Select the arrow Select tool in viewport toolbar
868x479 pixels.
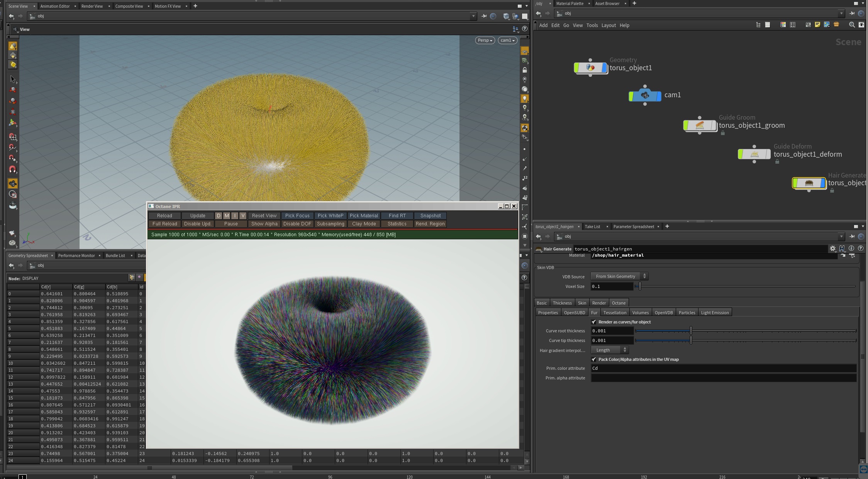13,79
